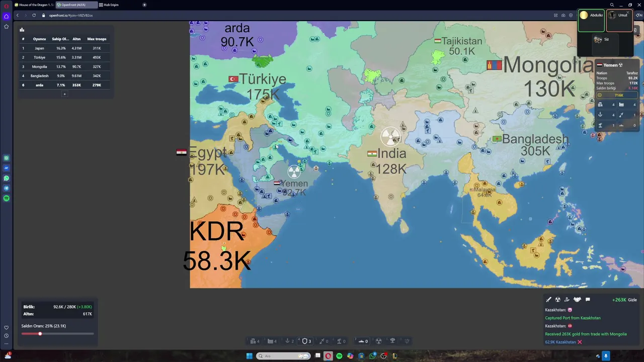Click the Yemen gold 716K bar
This screenshot has height=362, width=644.
point(617,95)
